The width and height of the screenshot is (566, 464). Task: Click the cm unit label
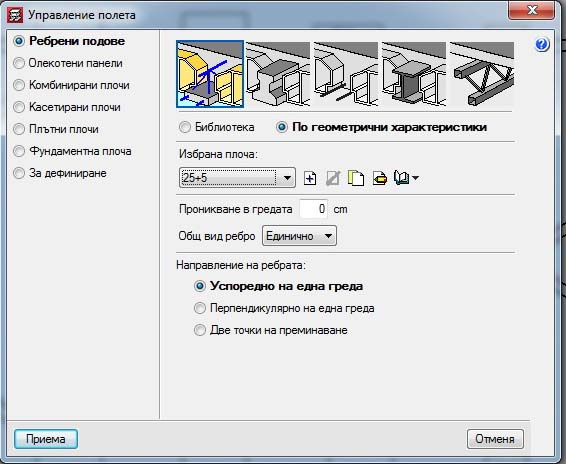340,209
